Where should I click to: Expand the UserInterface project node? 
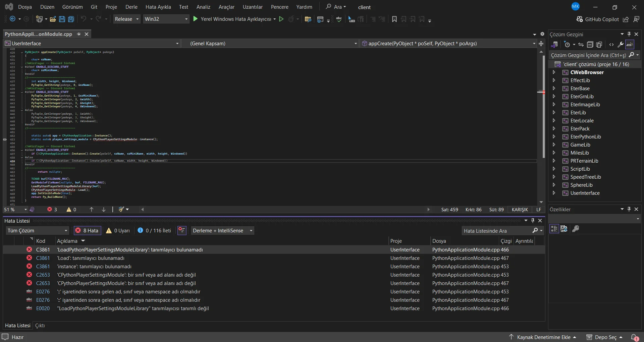pyautogui.click(x=554, y=193)
